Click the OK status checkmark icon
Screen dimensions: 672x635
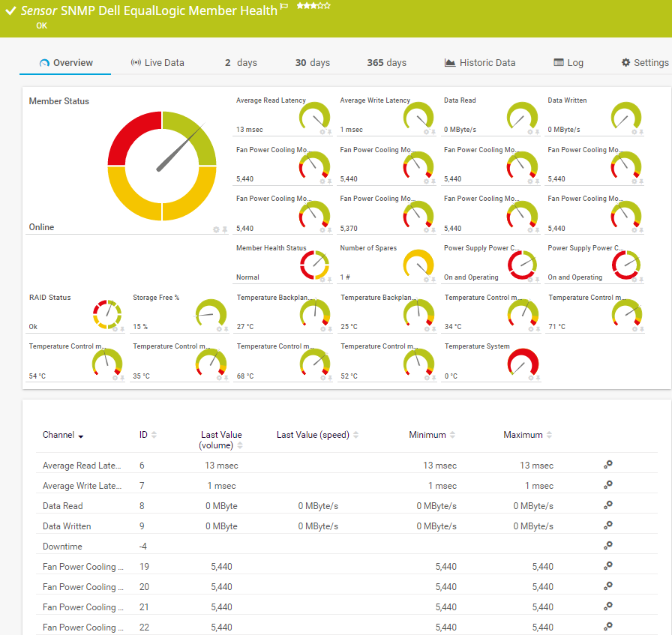(10, 12)
